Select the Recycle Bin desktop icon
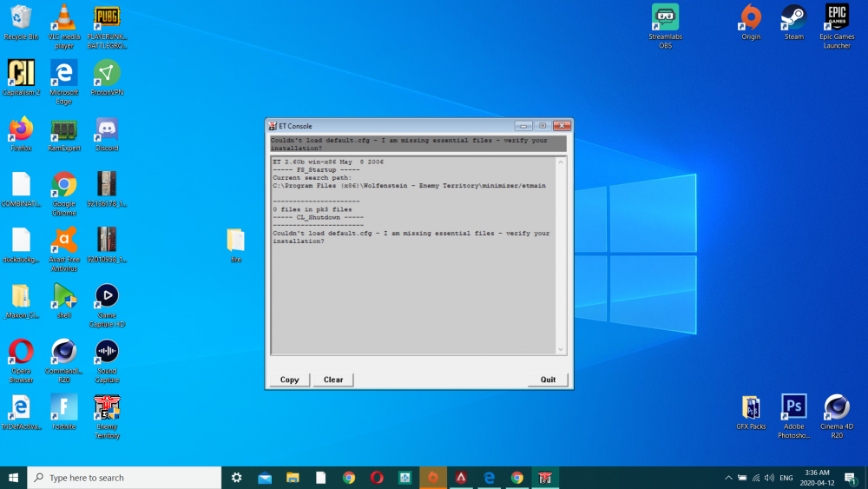 coord(21,23)
